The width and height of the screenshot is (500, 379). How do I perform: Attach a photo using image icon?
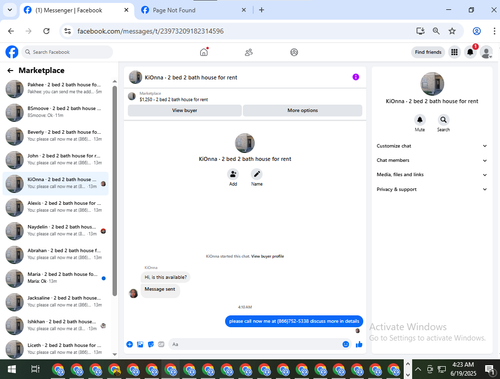coord(140,344)
